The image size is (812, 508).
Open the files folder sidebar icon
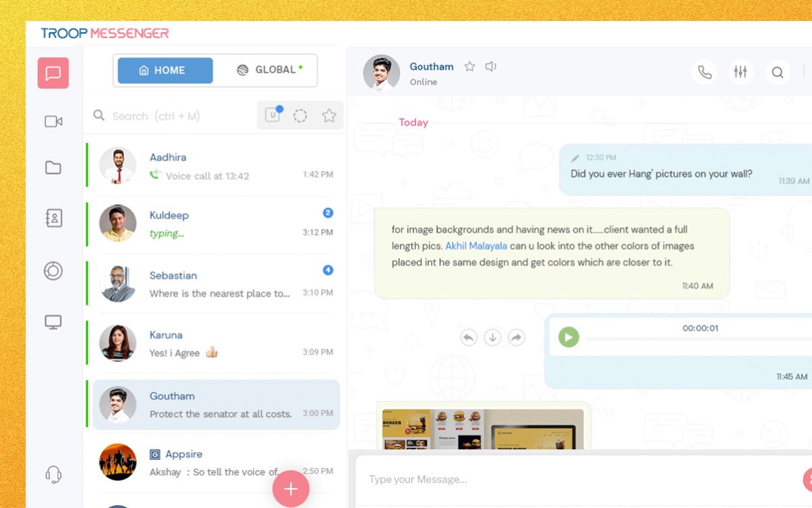[x=53, y=168]
